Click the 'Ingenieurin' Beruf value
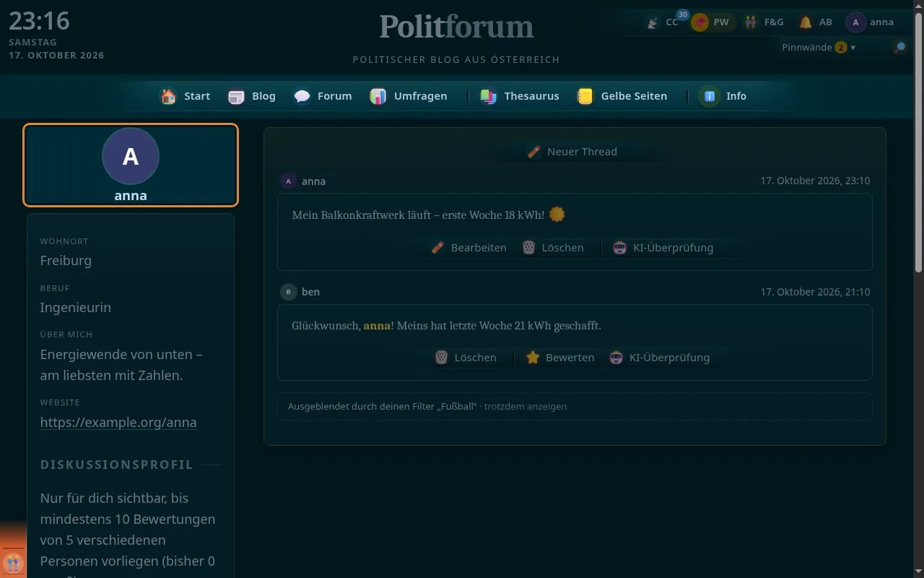 (76, 308)
